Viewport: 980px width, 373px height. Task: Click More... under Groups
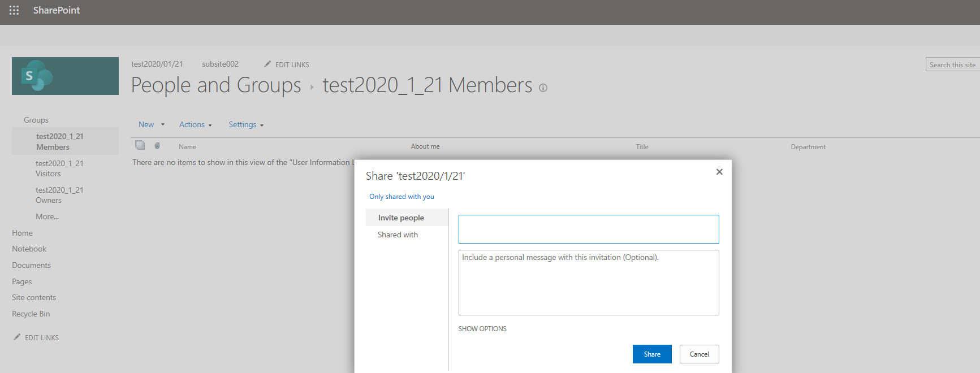click(x=47, y=216)
